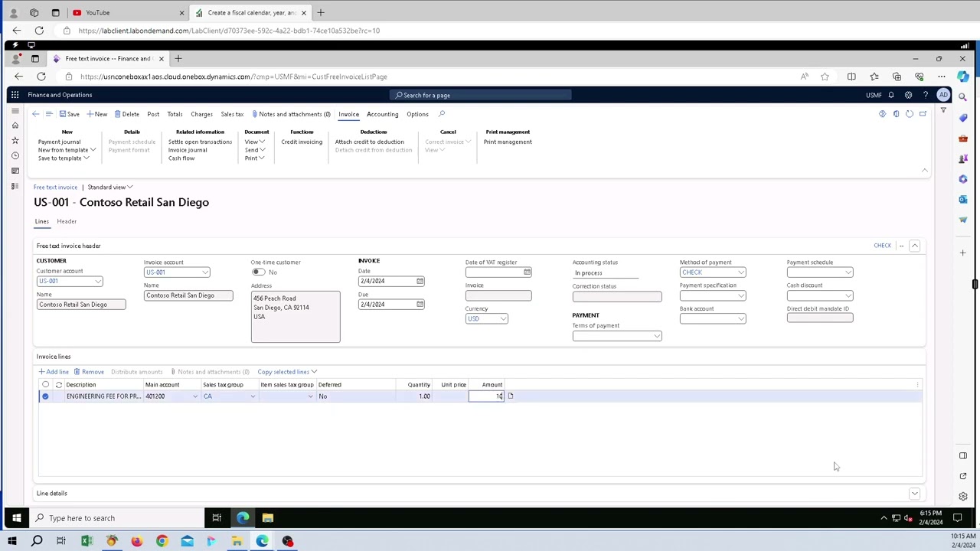Open Modules list icon in left sidebar

[x=15, y=186]
